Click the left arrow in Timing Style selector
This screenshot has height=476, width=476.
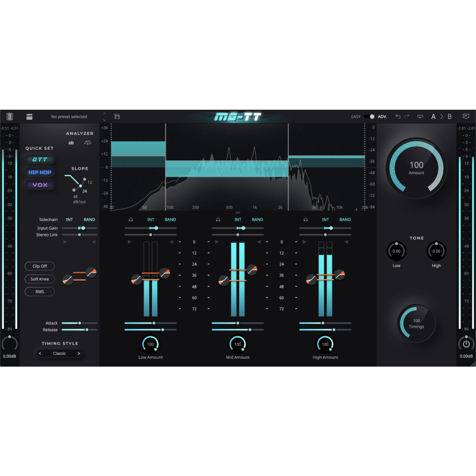[x=40, y=353]
